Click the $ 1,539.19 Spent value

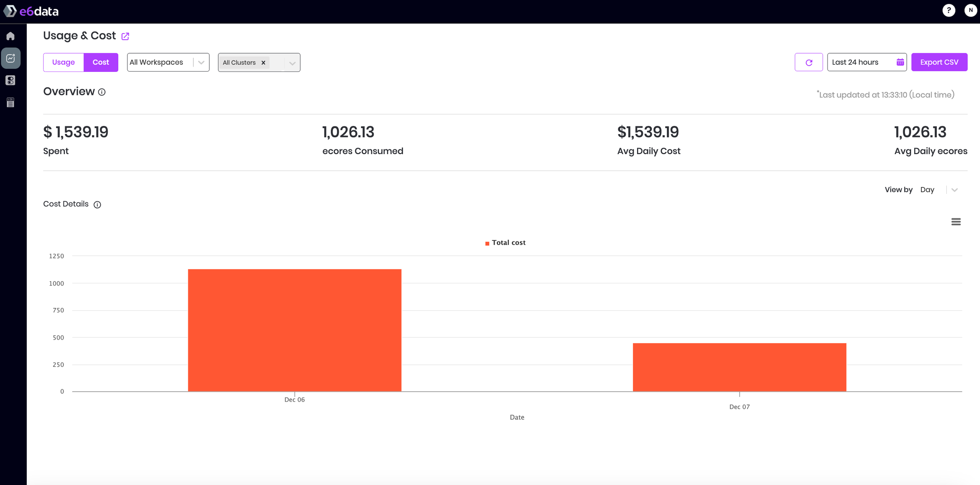[x=76, y=132]
